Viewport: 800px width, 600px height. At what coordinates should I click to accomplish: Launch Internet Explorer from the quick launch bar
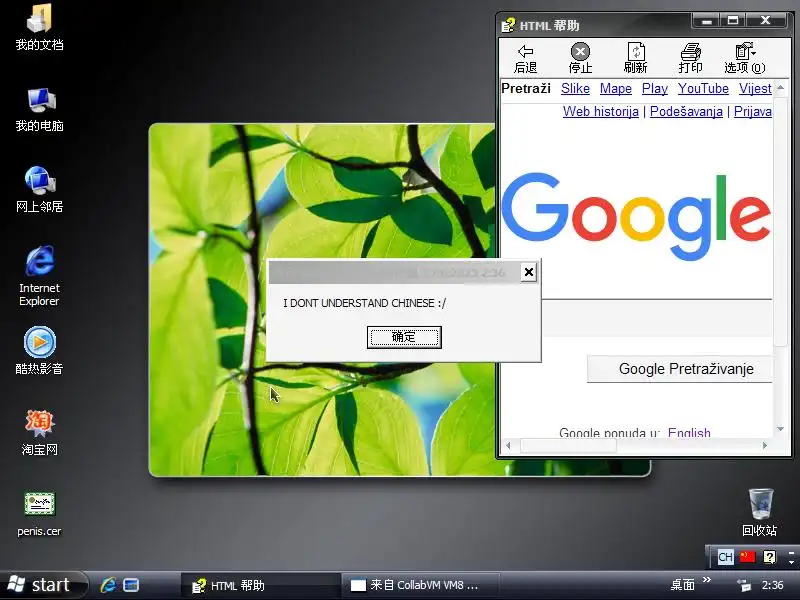(108, 585)
